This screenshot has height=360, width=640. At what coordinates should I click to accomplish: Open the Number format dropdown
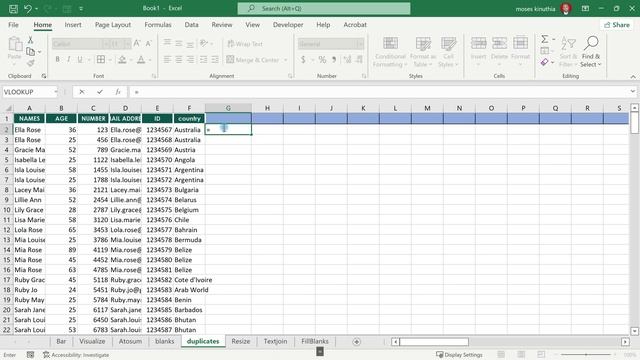coord(360,44)
